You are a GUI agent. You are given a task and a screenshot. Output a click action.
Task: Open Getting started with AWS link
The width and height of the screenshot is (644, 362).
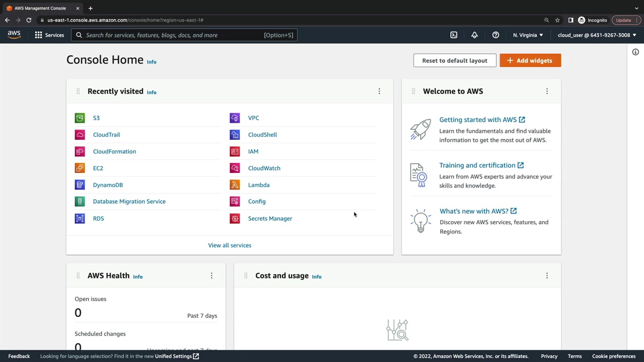[x=482, y=120]
